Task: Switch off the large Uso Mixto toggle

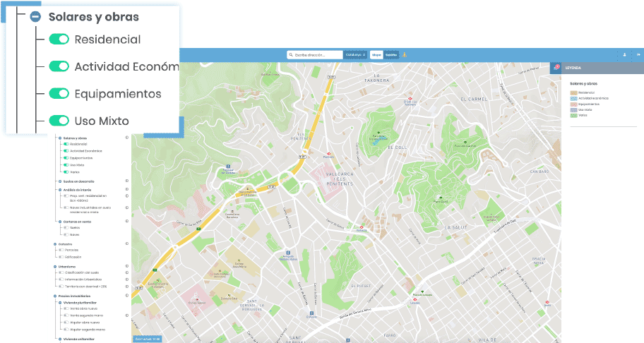Action: 59,121
